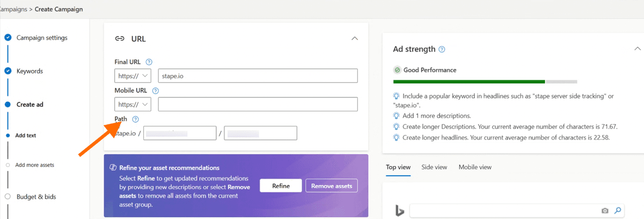The image size is (644, 219).
Task: Click the Bing logo in preview
Action: [400, 212]
